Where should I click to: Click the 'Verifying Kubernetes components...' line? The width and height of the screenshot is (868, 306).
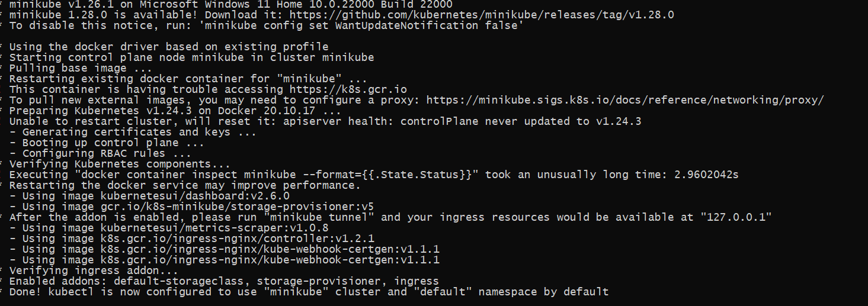click(120, 164)
